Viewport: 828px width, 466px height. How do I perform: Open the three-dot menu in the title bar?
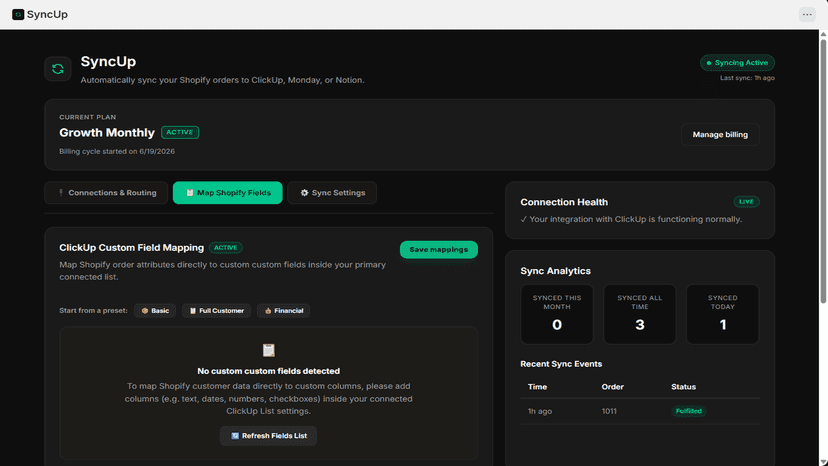pos(807,14)
